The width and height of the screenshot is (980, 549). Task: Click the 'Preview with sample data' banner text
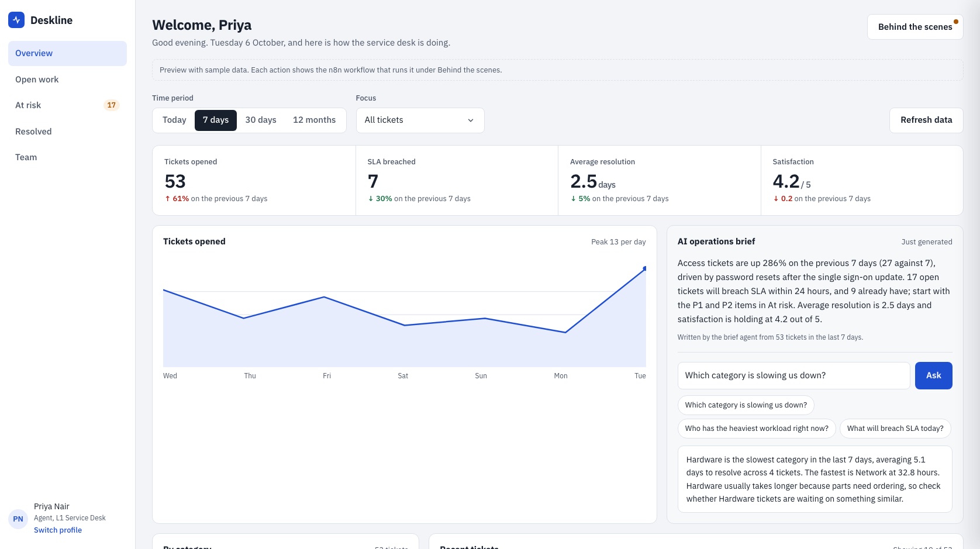(331, 70)
